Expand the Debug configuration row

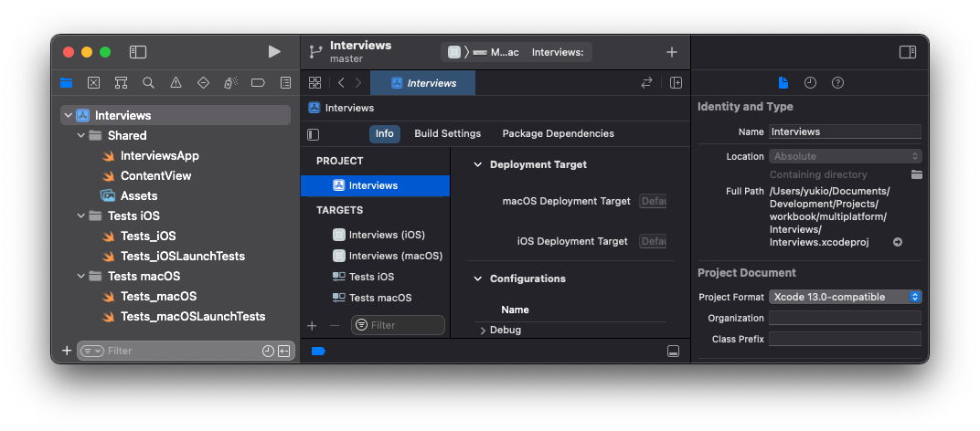click(483, 331)
